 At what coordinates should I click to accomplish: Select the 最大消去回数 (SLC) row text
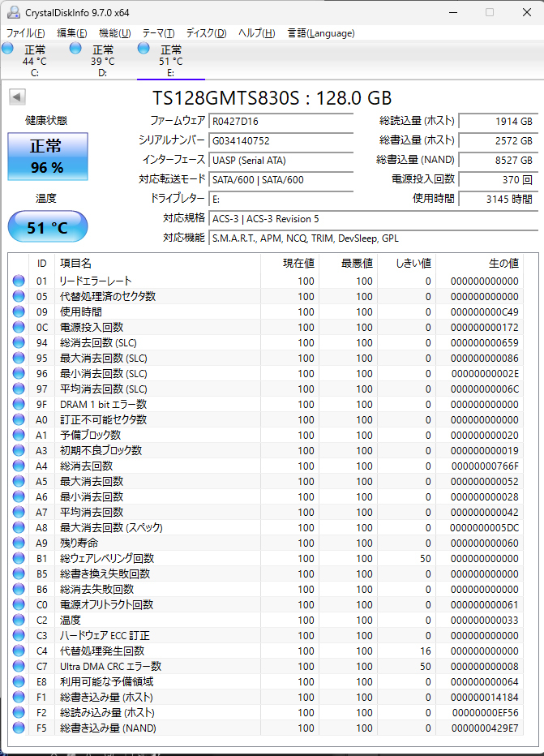104,359
